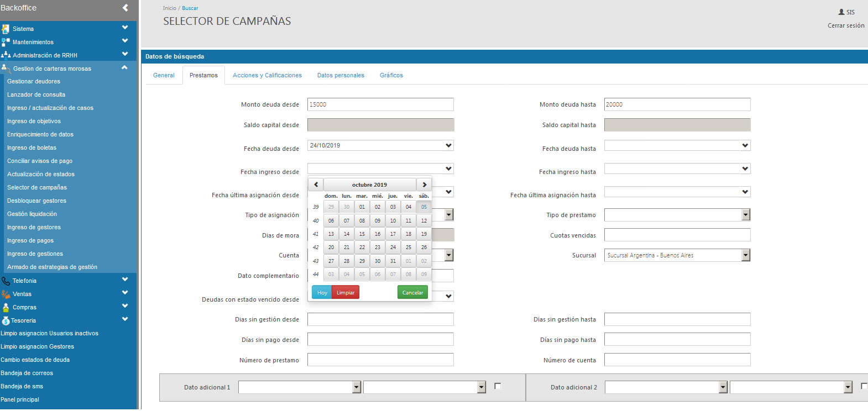Click the Monto deuda hasta field

pyautogui.click(x=677, y=104)
